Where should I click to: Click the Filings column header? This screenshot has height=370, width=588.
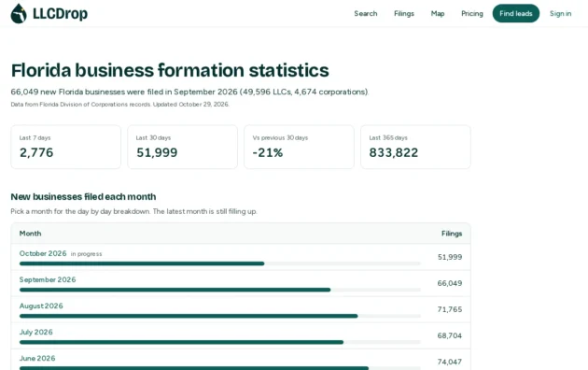pyautogui.click(x=452, y=234)
